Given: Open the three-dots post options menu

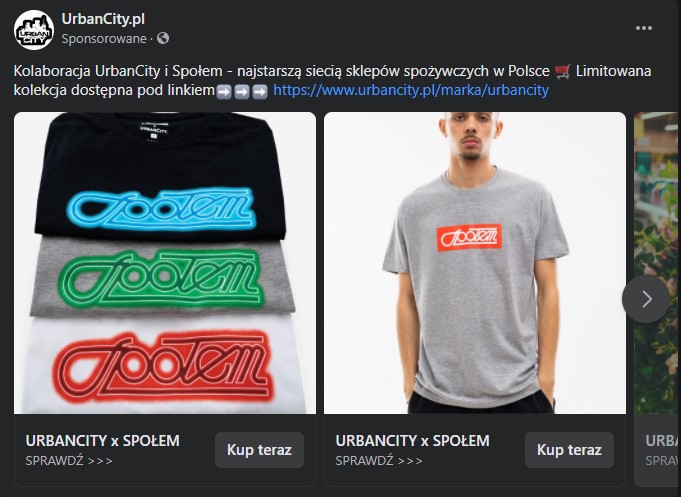Looking at the screenshot, I should click(x=644, y=28).
